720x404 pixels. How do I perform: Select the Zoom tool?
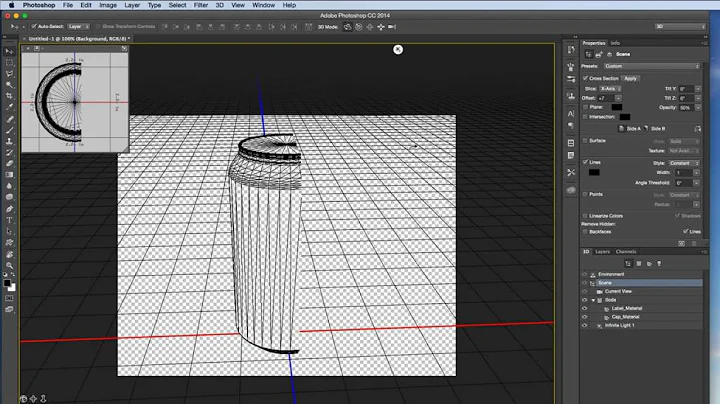pos(9,265)
